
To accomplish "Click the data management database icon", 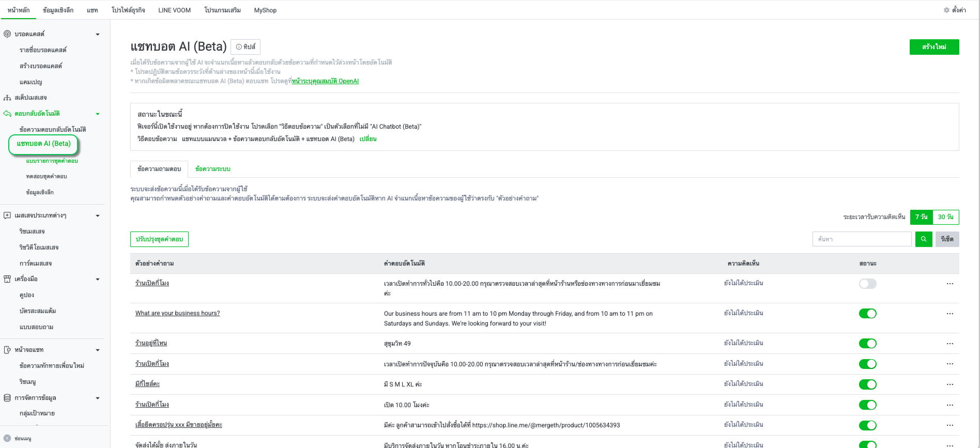I will point(7,398).
